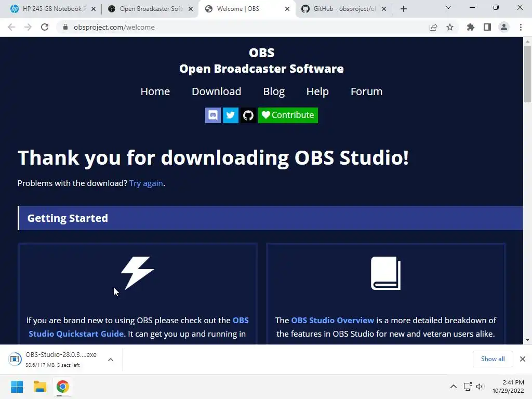
Task: Close the HP 245 G8 Notebook tab
Action: pyautogui.click(x=94, y=9)
